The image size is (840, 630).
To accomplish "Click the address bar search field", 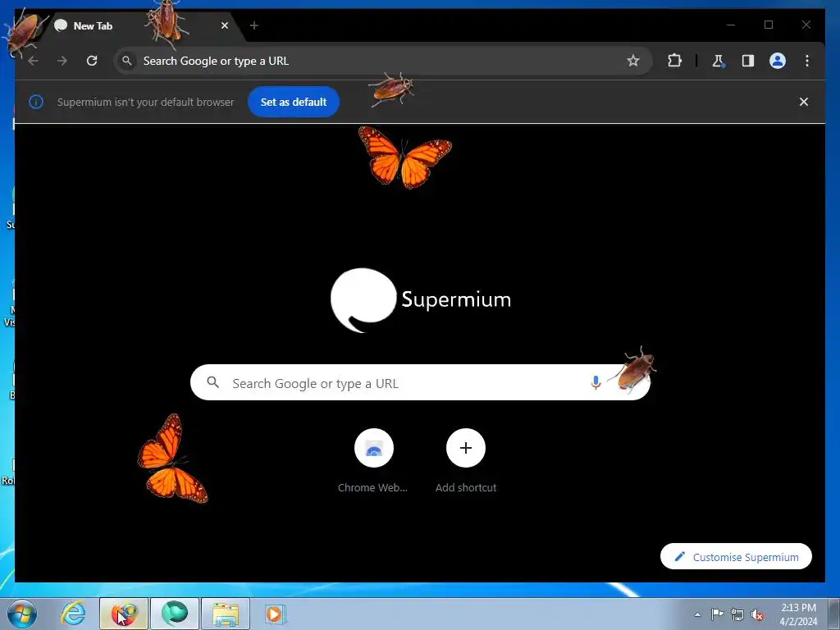I will click(x=382, y=61).
